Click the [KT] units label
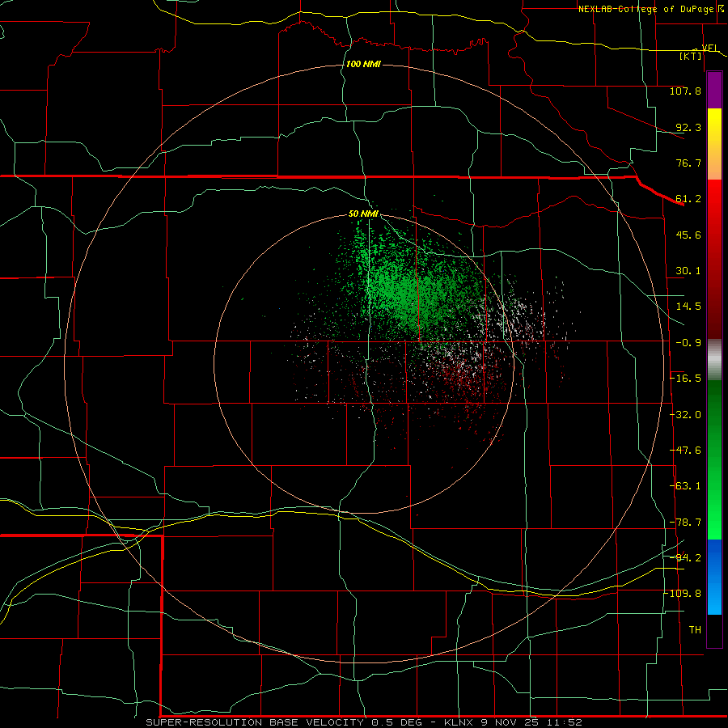Viewport: 728px width, 728px height. (691, 56)
